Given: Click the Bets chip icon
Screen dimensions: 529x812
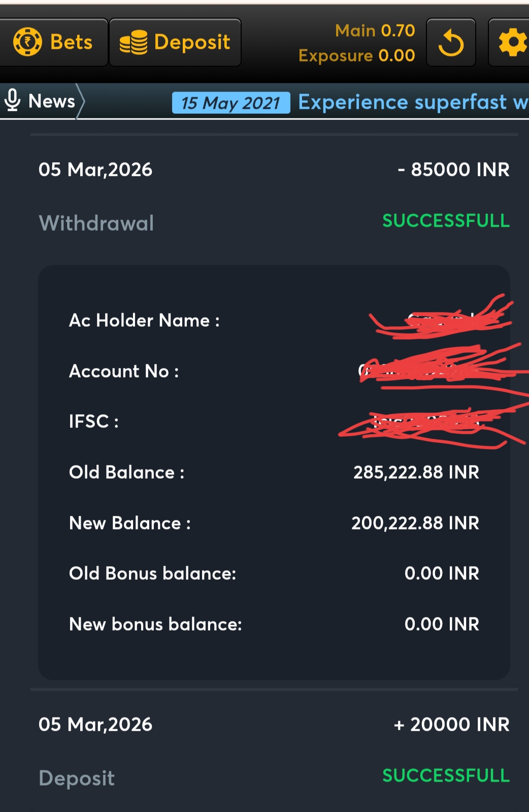Looking at the screenshot, I should coord(27,42).
